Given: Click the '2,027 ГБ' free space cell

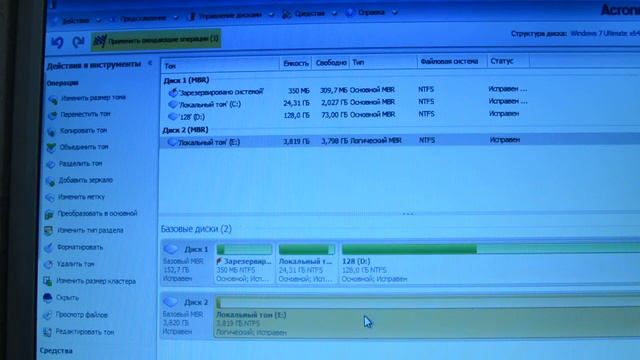Looking at the screenshot, I should click(335, 102).
